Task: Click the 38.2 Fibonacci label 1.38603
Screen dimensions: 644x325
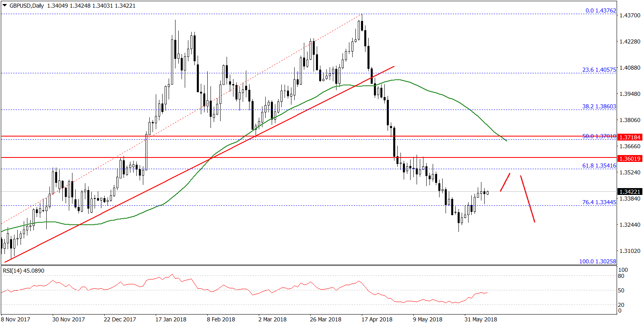Action: tap(599, 106)
